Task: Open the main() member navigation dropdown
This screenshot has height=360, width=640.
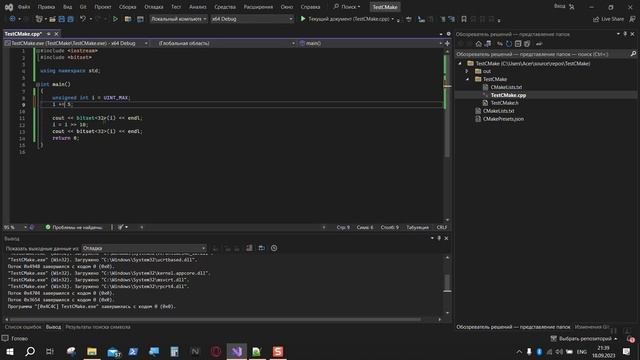Action: (x=371, y=43)
